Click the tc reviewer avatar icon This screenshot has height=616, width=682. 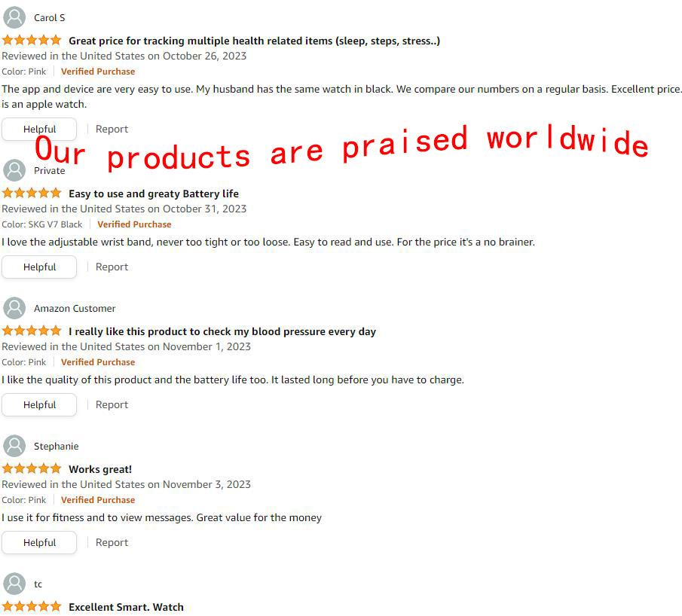[14, 584]
